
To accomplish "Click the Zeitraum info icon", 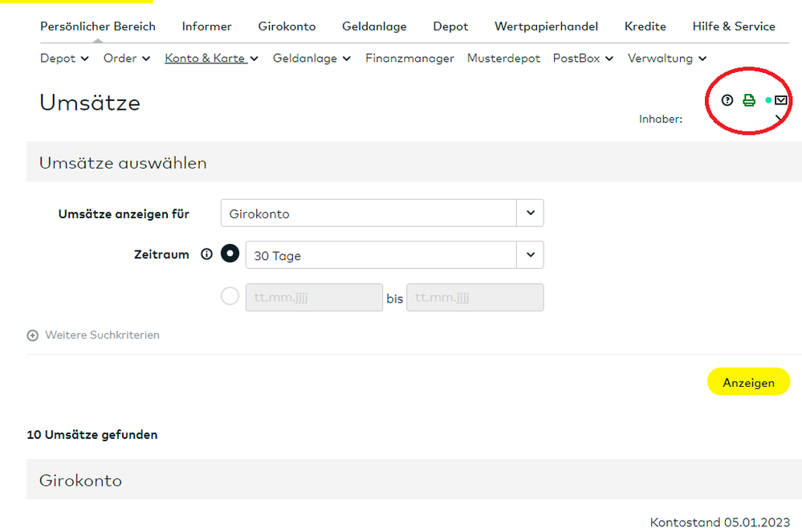I will coord(206,254).
